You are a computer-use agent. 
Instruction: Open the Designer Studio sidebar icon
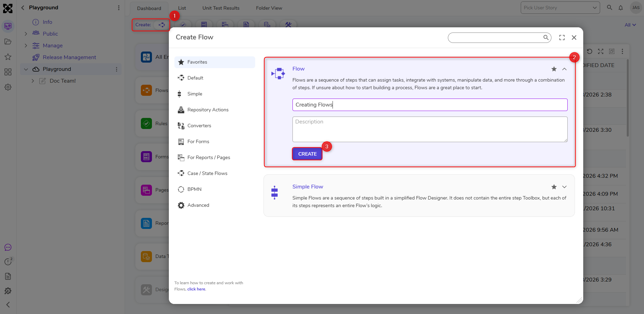(x=8, y=26)
